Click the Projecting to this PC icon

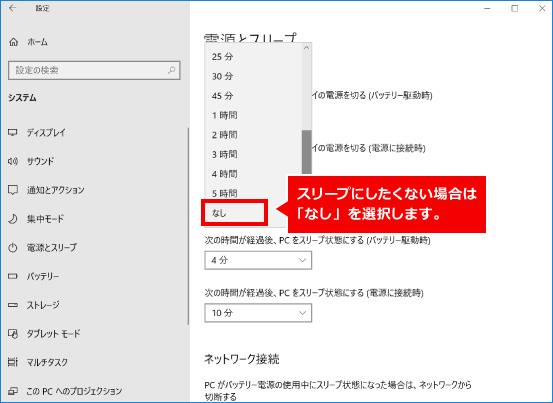coord(13,391)
